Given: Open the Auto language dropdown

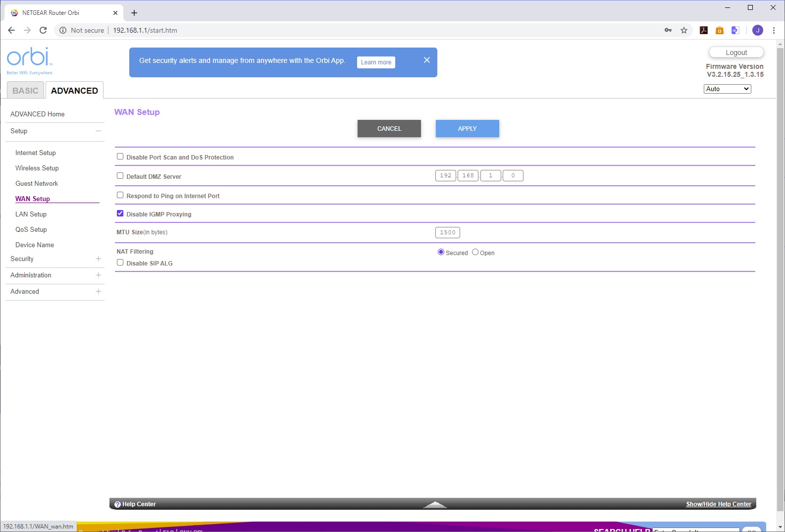Looking at the screenshot, I should [x=727, y=89].
